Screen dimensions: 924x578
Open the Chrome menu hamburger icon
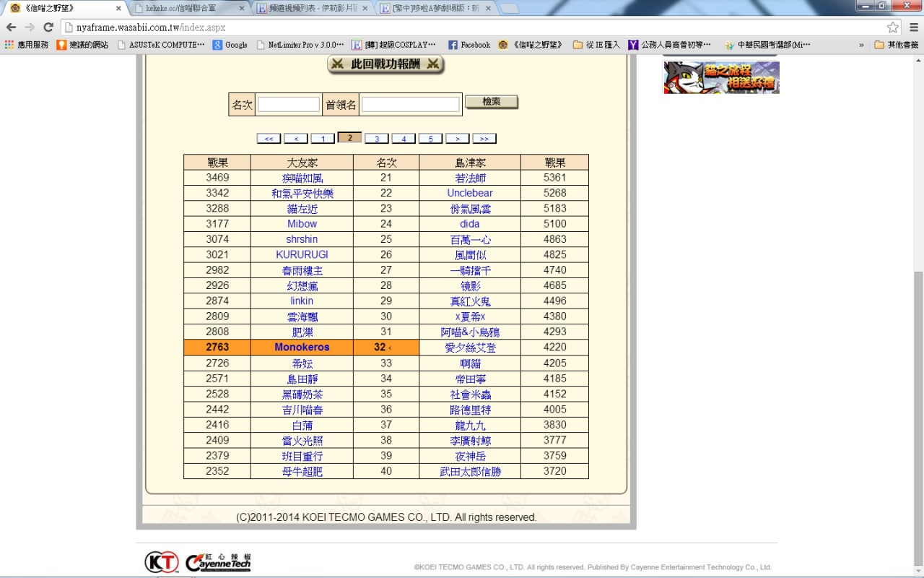(913, 27)
